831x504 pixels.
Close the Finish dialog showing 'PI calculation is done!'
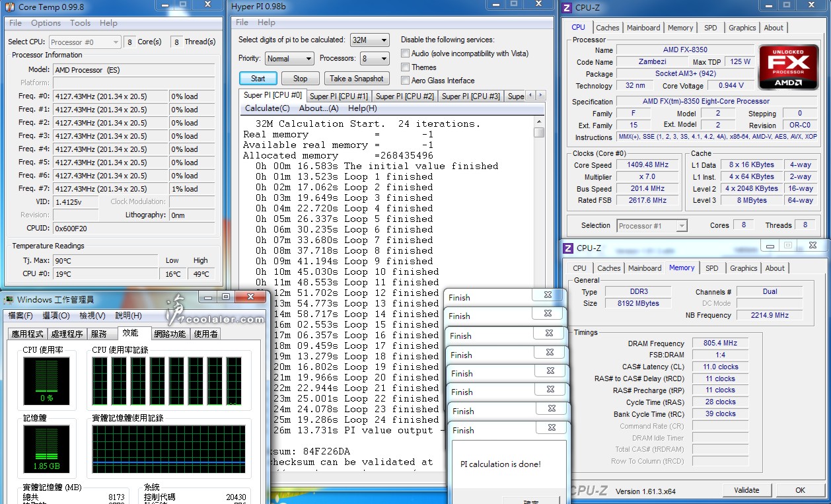coord(552,428)
